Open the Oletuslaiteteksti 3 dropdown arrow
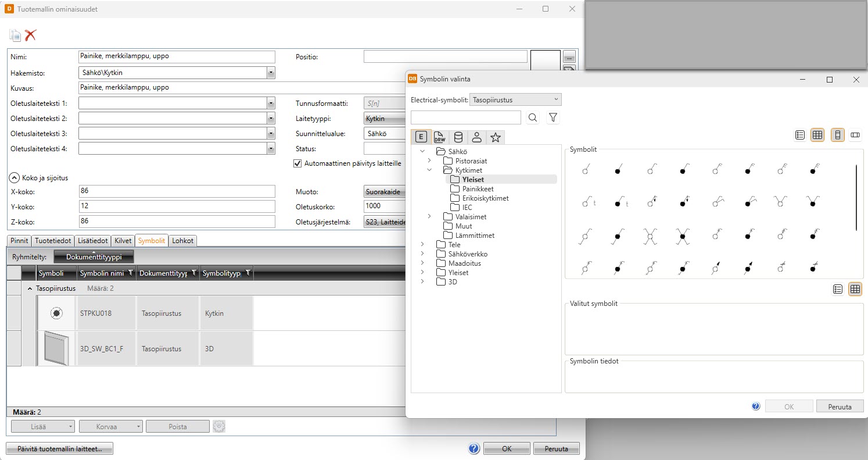The image size is (868, 460). [271, 133]
